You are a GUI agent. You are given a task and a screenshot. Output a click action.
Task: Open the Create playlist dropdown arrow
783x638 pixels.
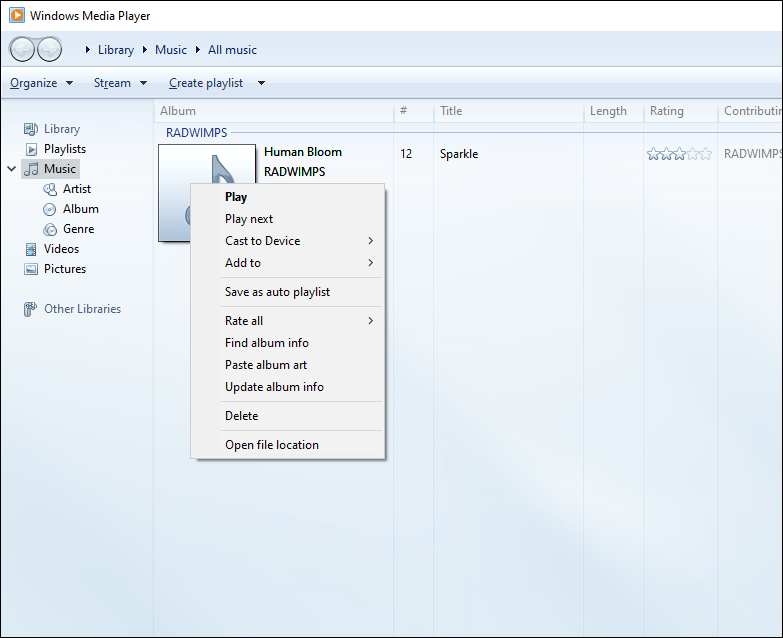click(x=261, y=83)
